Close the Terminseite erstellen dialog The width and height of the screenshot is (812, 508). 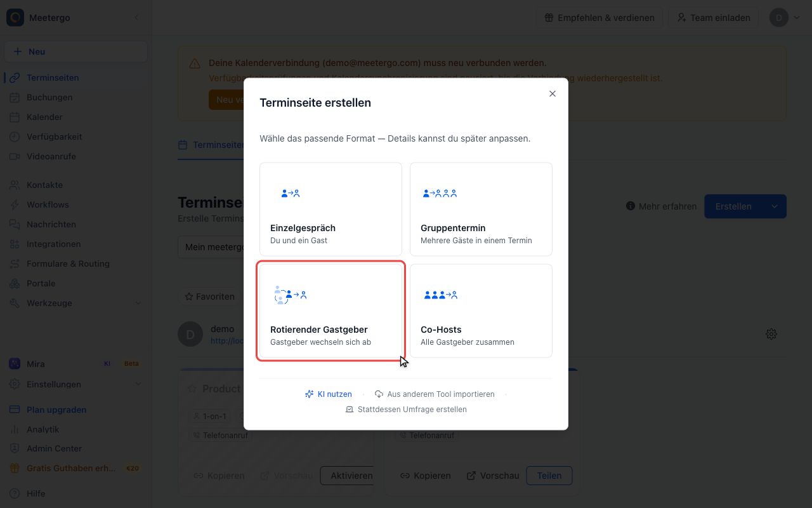[x=553, y=93]
